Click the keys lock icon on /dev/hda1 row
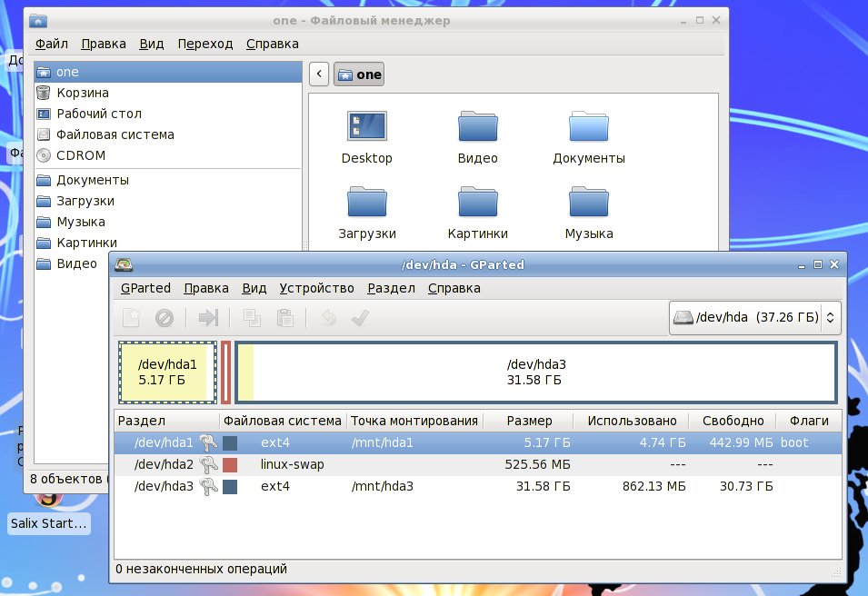Screen dimensions: 868x596 point(208,442)
